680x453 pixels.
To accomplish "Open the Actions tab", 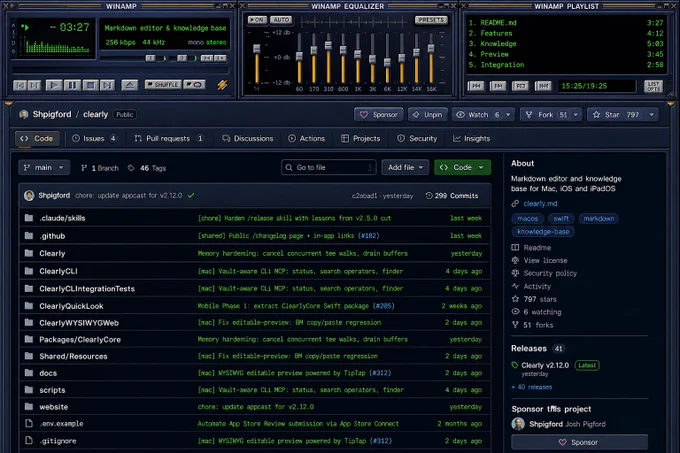I will tap(306, 138).
